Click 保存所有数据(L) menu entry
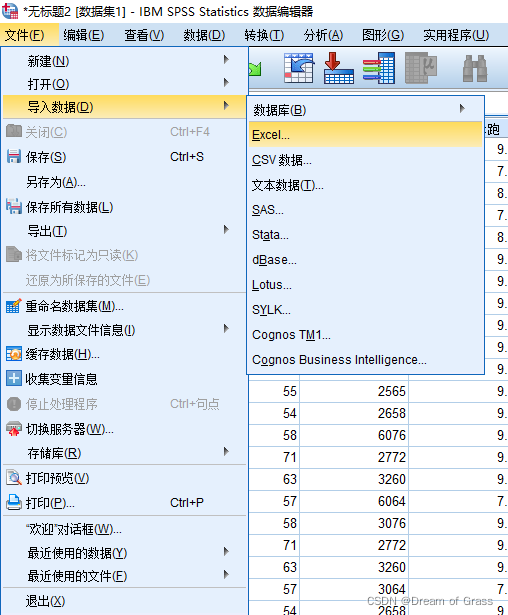The width and height of the screenshot is (508, 615). click(x=124, y=207)
